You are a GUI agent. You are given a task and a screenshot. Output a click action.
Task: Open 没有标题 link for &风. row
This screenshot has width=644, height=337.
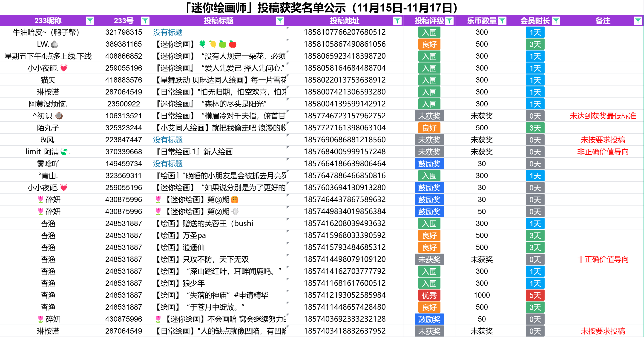pyautogui.click(x=168, y=140)
